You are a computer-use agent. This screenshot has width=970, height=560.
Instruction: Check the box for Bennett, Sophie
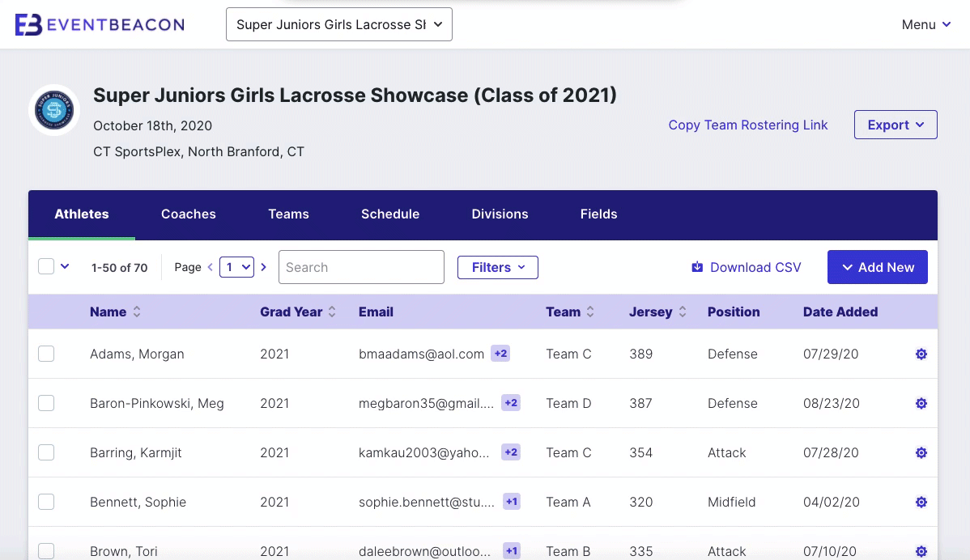pos(46,502)
